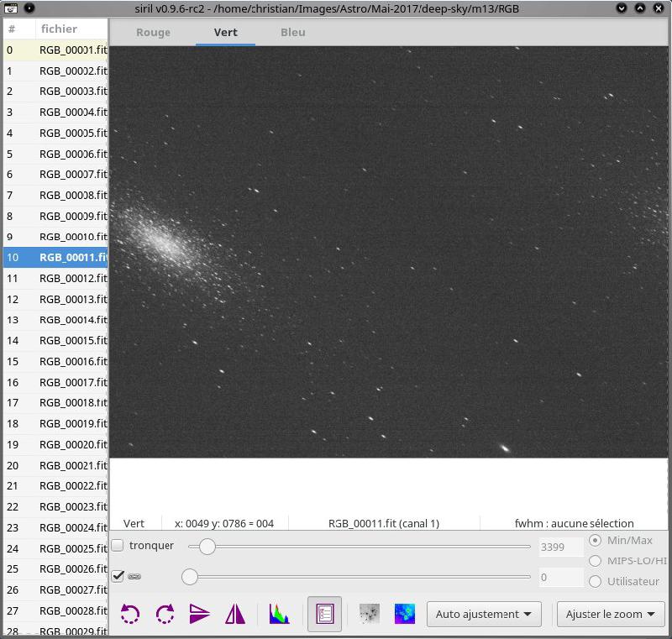Image resolution: width=672 pixels, height=639 pixels.
Task: Enable the tronquer checkbox
Action: (118, 545)
